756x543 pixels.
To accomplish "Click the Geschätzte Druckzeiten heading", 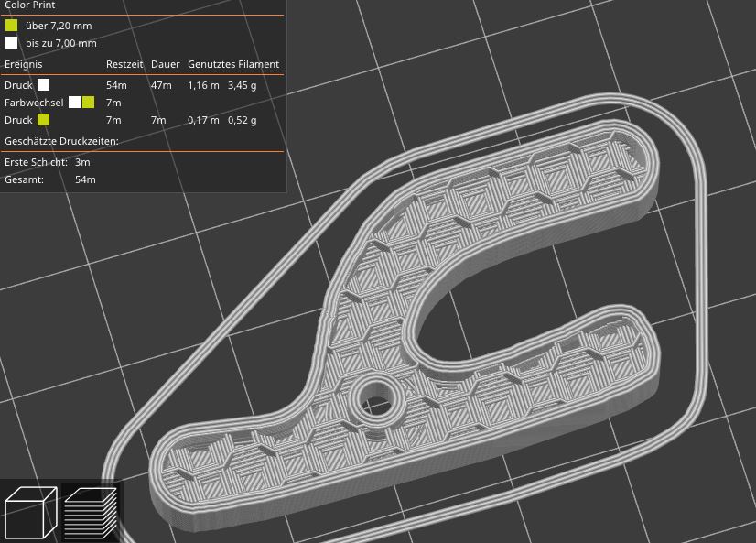I will [x=61, y=141].
